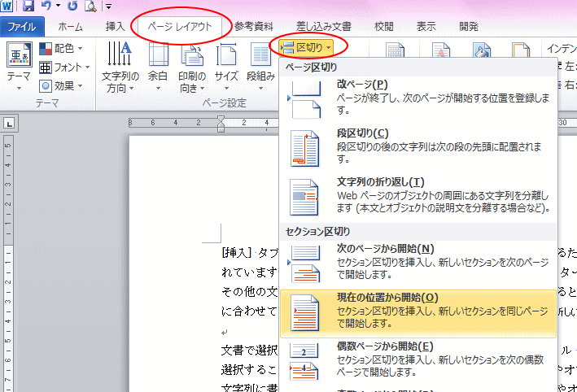Switch to the 校閲 tab

[384, 27]
